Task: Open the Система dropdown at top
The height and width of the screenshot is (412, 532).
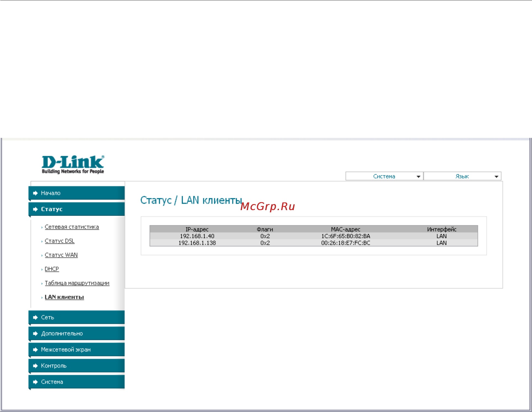Action: point(384,176)
